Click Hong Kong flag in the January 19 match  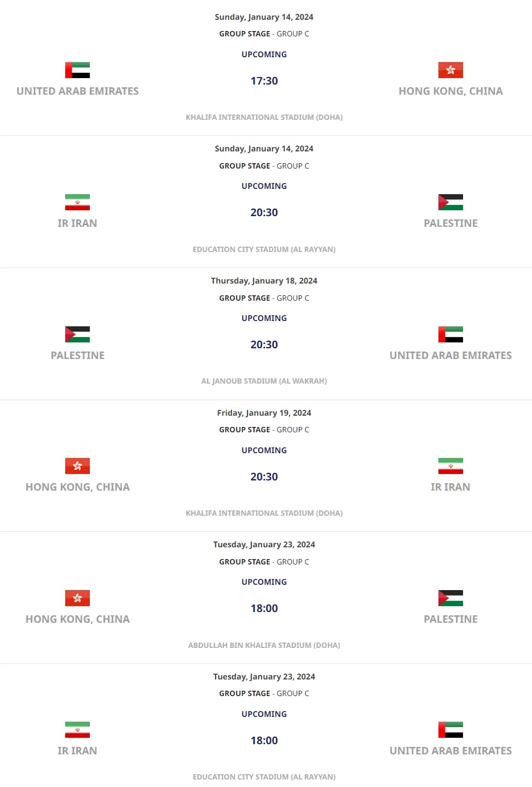[x=78, y=466]
